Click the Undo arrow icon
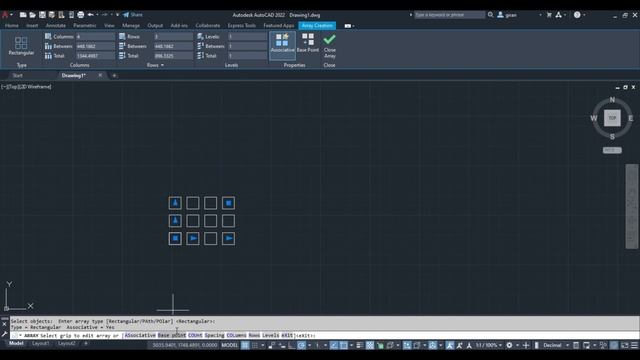640x360 pixels. click(x=90, y=15)
